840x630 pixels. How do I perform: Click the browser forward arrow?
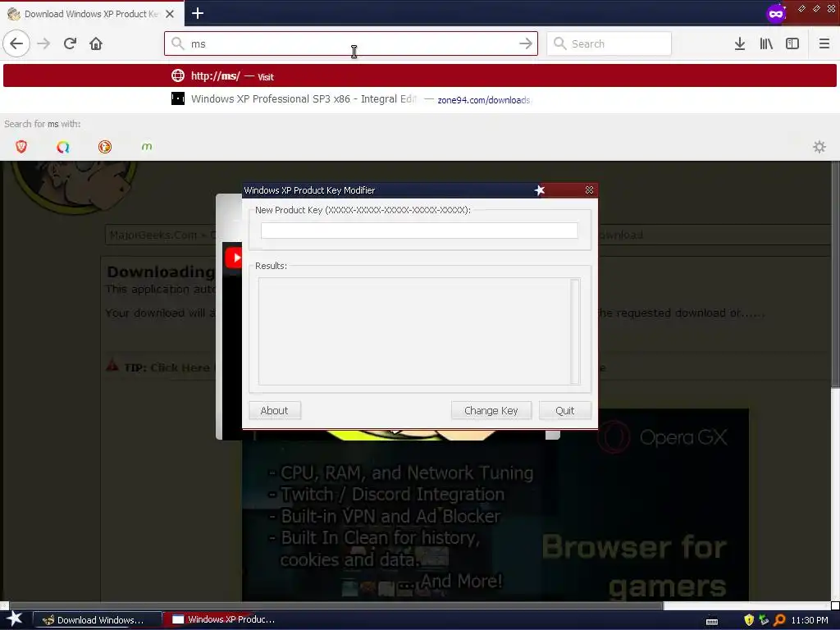(43, 43)
